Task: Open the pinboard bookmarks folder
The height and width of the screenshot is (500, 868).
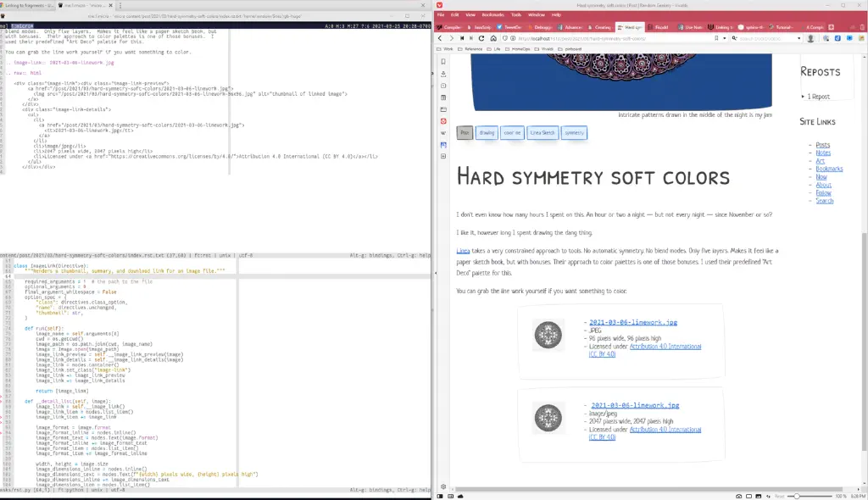Action: pyautogui.click(x=570, y=48)
